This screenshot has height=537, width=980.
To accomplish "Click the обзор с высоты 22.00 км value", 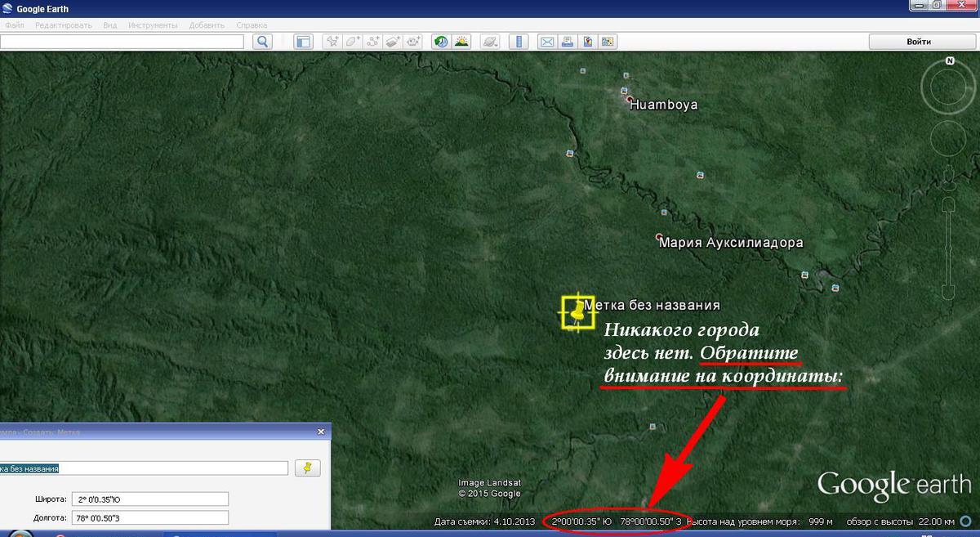I will point(901,521).
